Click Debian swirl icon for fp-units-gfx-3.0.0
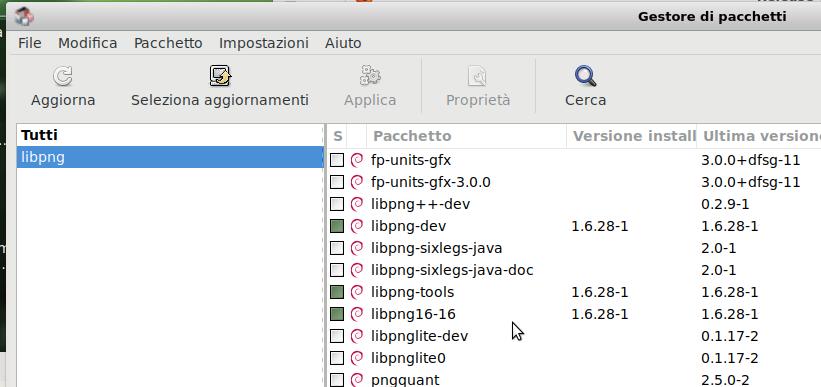 click(x=357, y=182)
